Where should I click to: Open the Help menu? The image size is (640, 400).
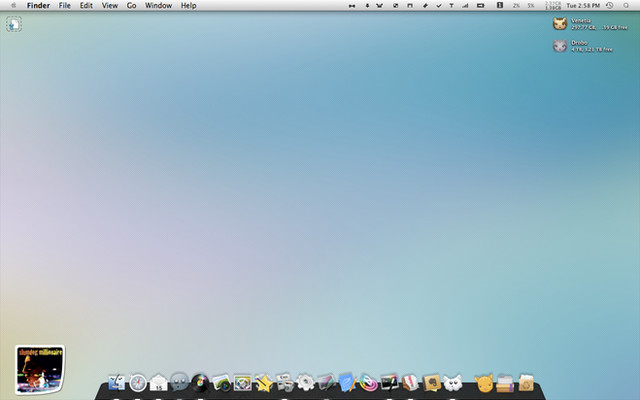189,5
